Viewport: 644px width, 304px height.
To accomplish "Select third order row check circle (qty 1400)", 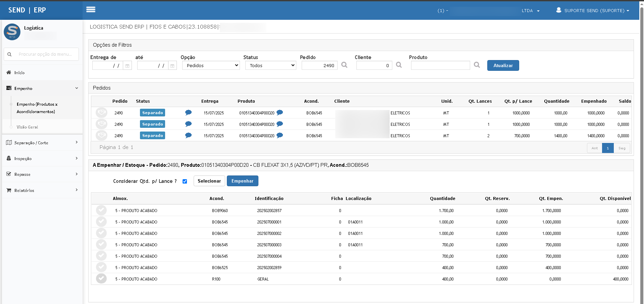I will [101, 136].
